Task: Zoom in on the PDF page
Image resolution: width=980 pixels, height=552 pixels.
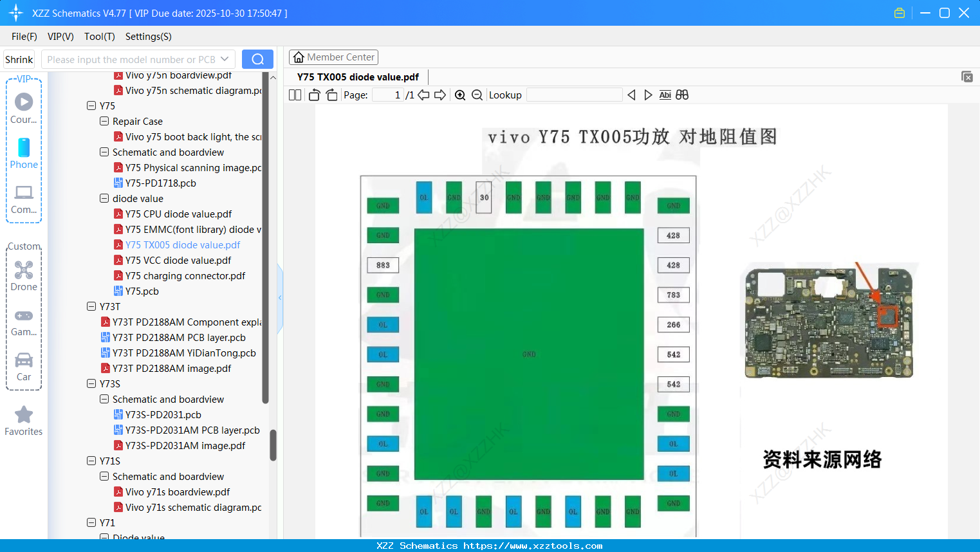Action: pos(460,95)
